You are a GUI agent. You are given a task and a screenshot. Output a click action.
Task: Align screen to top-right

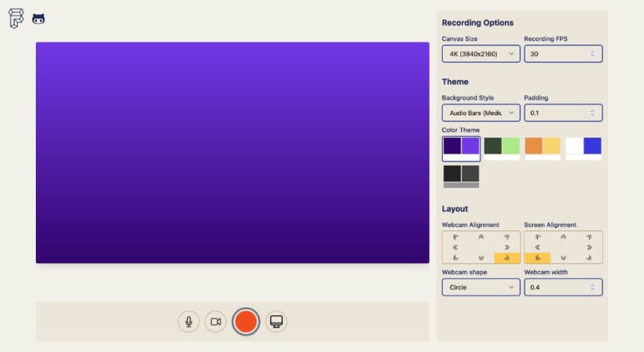[x=589, y=237]
